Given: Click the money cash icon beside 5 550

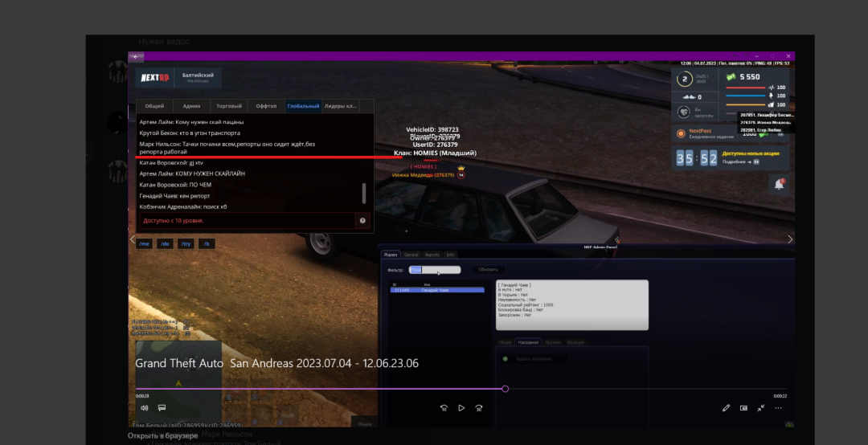Looking at the screenshot, I should click(731, 77).
